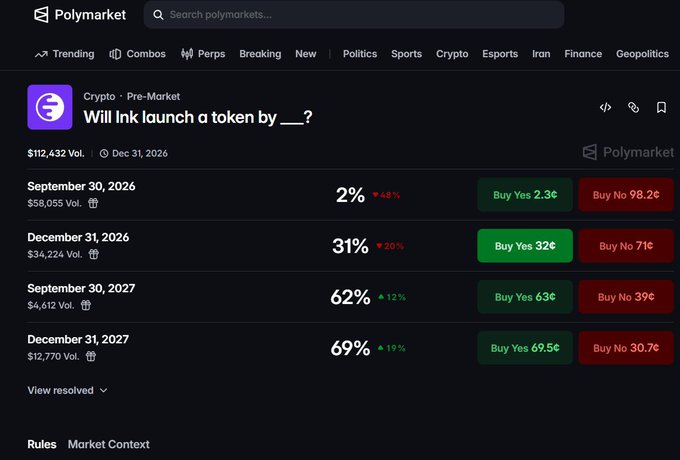This screenshot has height=460, width=680.
Task: Click the market title Will Ink launch a token
Action: point(198,117)
